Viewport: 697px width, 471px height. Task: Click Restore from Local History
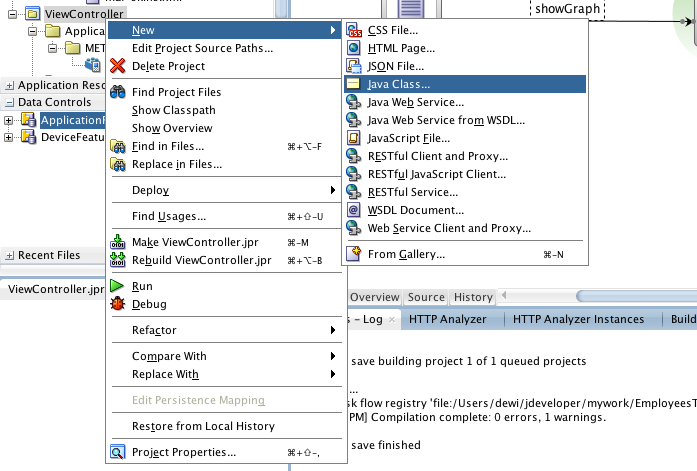[x=203, y=426]
